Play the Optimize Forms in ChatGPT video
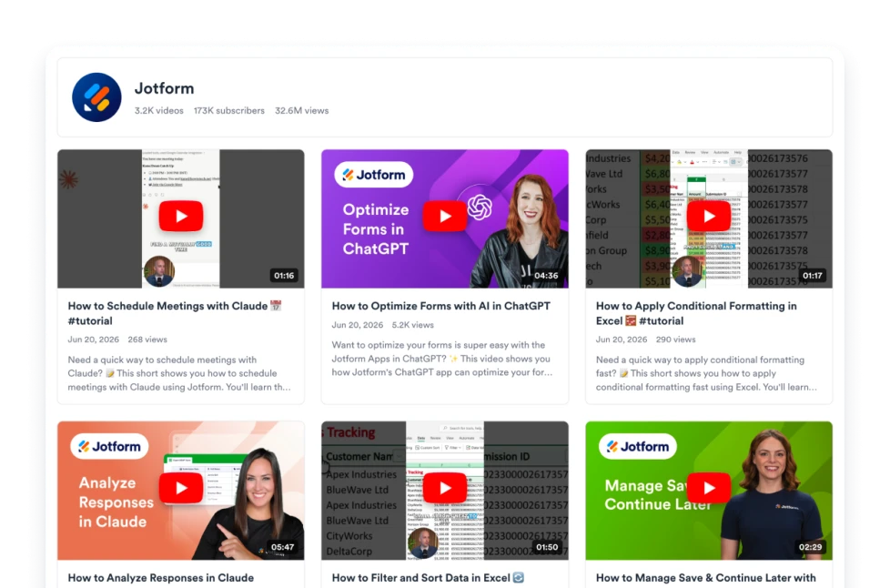 (x=445, y=217)
